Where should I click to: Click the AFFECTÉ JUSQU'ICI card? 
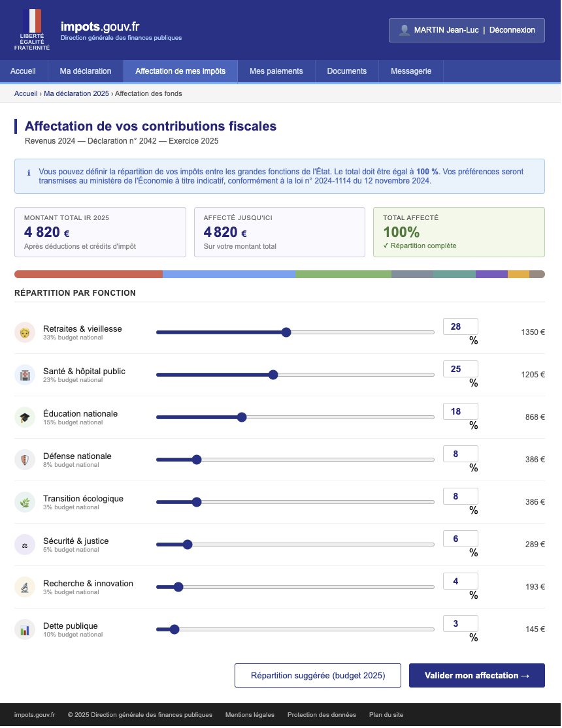tap(280, 232)
